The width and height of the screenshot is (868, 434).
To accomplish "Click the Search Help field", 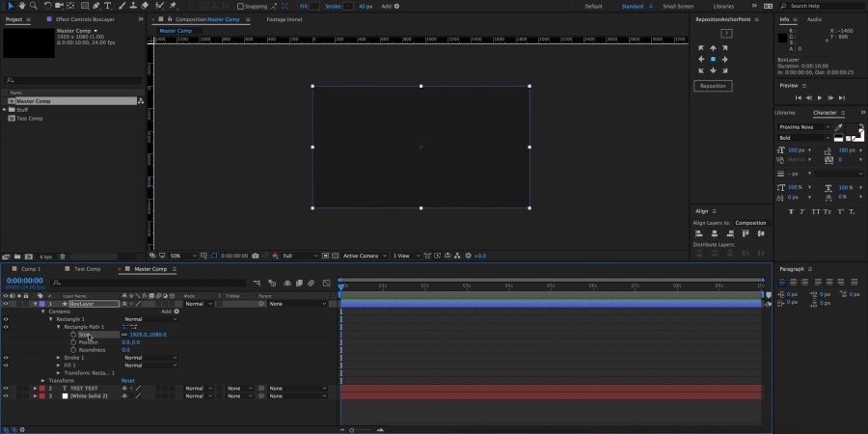I will pyautogui.click(x=822, y=6).
